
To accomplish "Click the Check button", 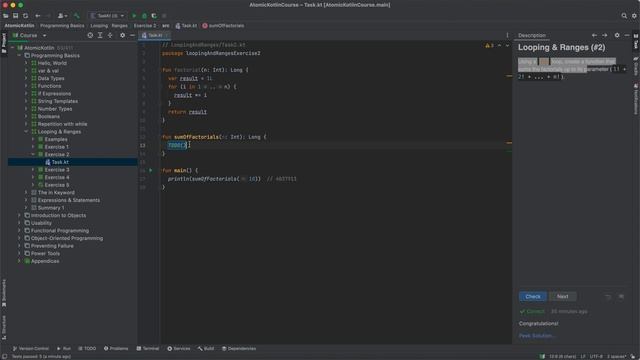I will [x=533, y=296].
